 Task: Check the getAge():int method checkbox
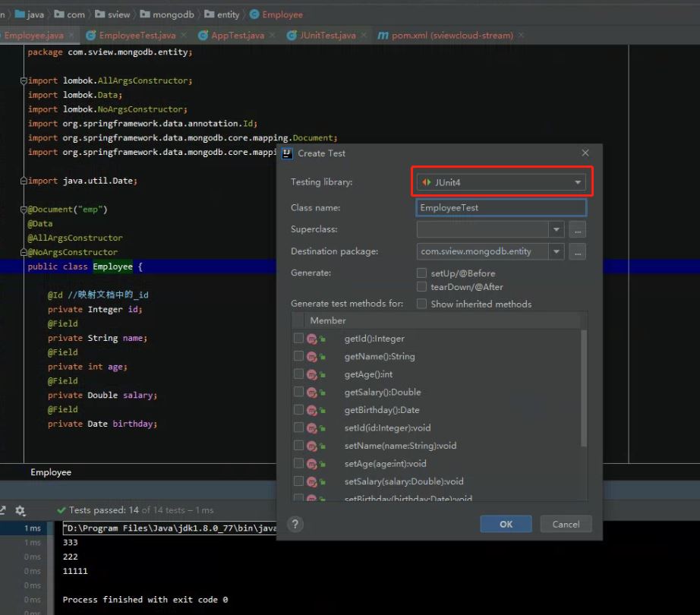[x=298, y=374]
